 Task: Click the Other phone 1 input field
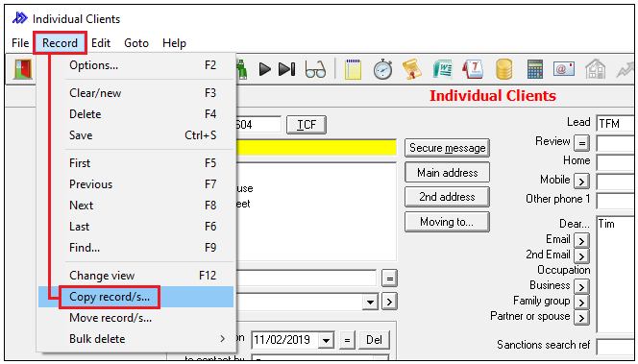point(615,201)
